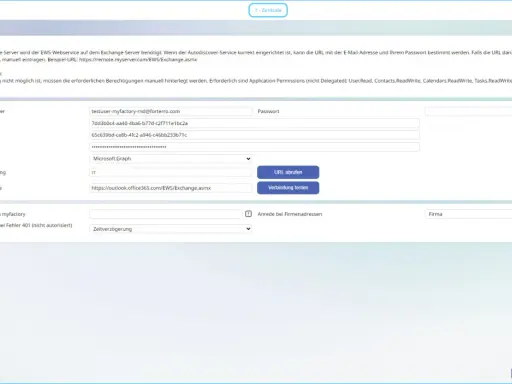Click the example URL text remote.myserver.com
Viewport: 512px width, 384px height.
point(138,60)
